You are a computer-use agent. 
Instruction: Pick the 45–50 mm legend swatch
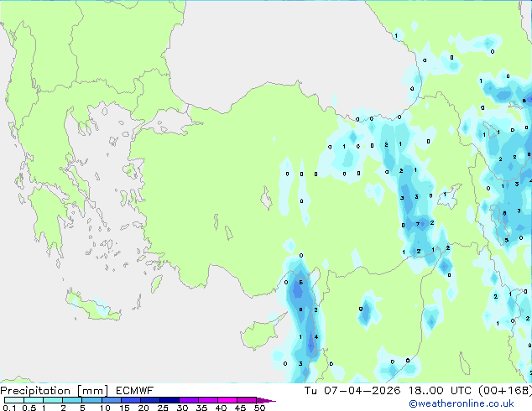point(247,400)
